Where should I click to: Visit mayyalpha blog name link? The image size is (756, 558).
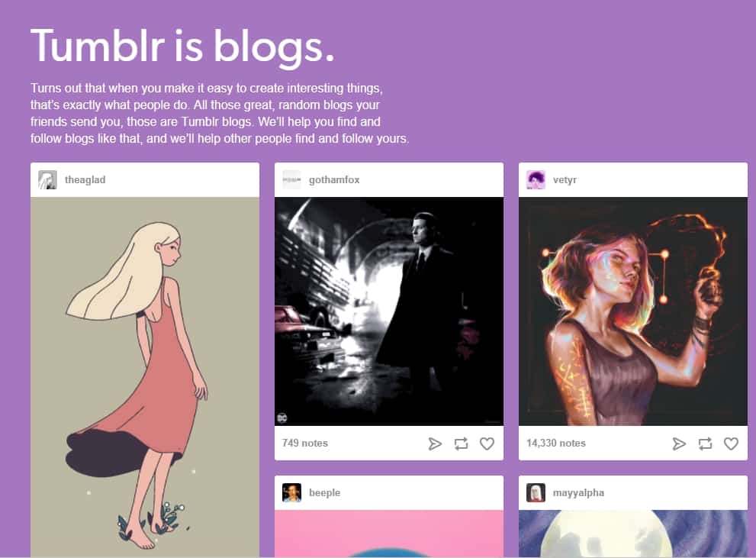[x=578, y=493]
